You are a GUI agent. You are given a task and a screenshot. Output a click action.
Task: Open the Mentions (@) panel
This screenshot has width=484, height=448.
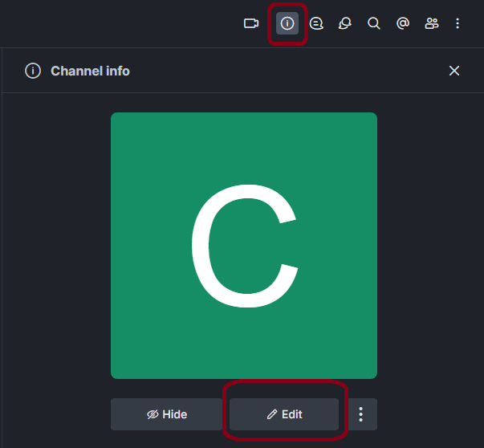[403, 23]
